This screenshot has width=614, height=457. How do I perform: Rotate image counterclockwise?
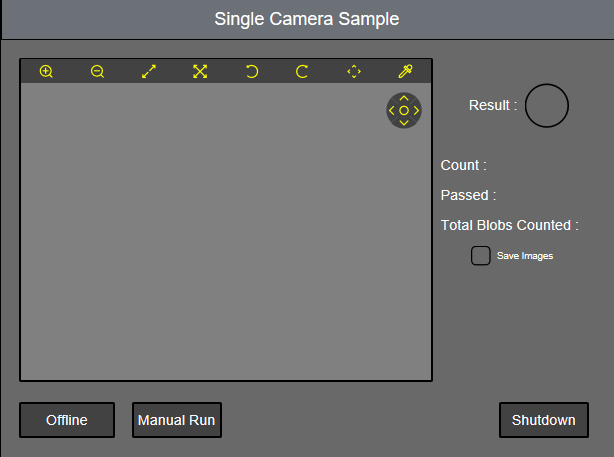tap(252, 72)
